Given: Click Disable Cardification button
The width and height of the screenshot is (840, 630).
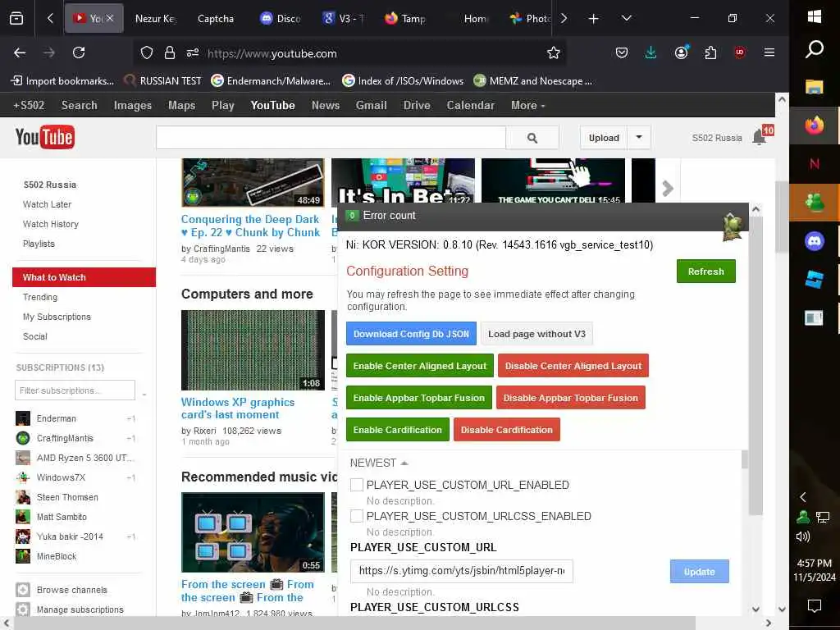Looking at the screenshot, I should tap(506, 430).
